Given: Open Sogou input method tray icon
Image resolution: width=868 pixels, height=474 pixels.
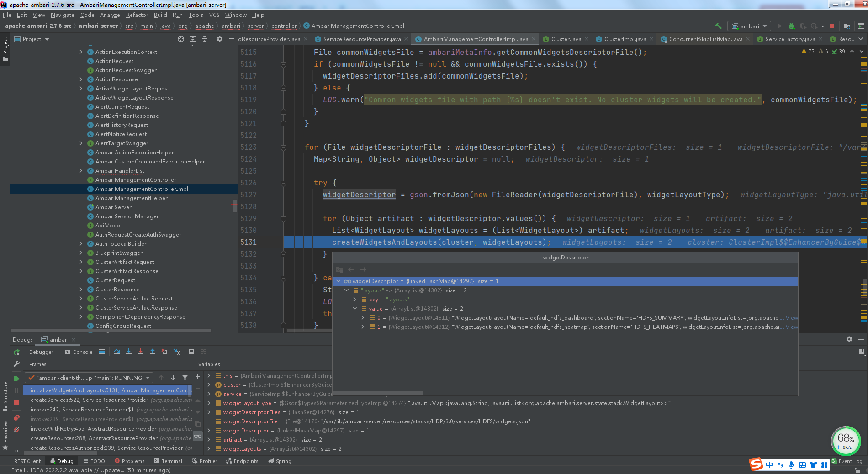Looking at the screenshot, I should pyautogui.click(x=757, y=464).
